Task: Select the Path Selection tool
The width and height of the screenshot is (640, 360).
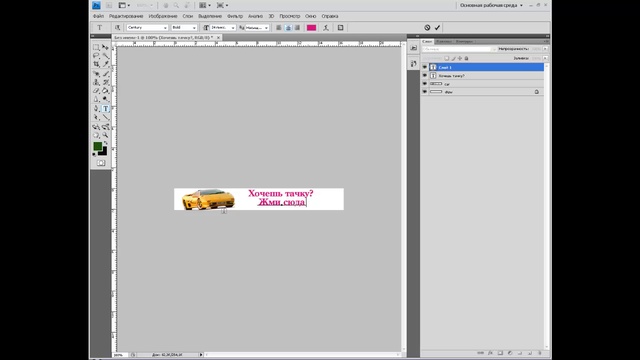Action: 96,117
